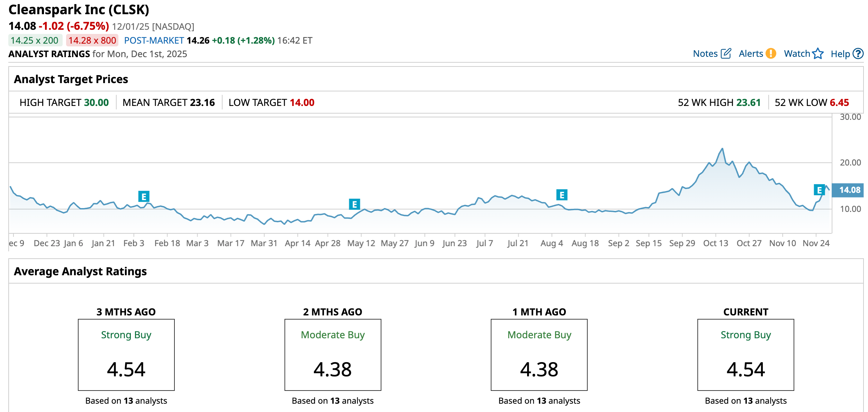The height and width of the screenshot is (412, 868).
Task: Click the earnings E marker near Aug 4
Action: 562,195
